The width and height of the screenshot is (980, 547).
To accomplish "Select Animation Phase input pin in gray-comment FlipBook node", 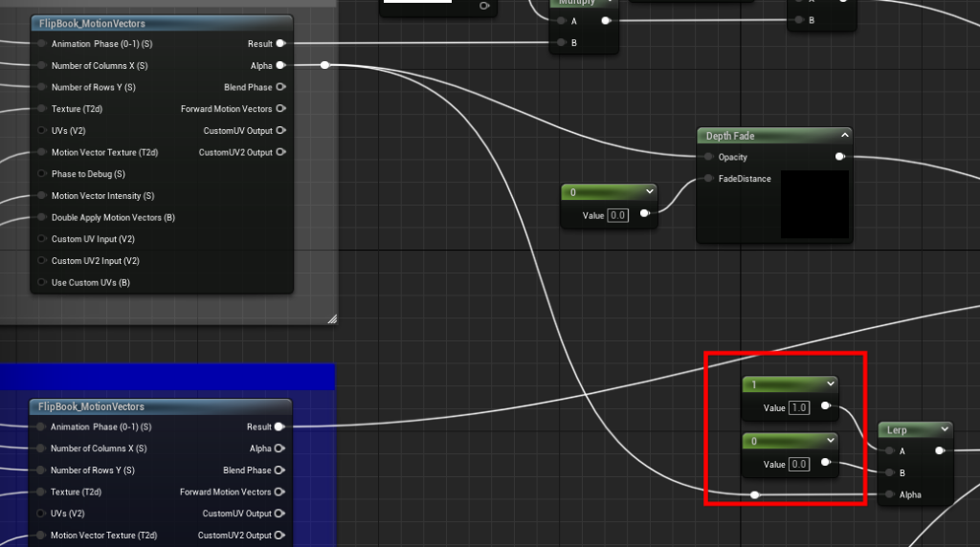I will pyautogui.click(x=42, y=44).
